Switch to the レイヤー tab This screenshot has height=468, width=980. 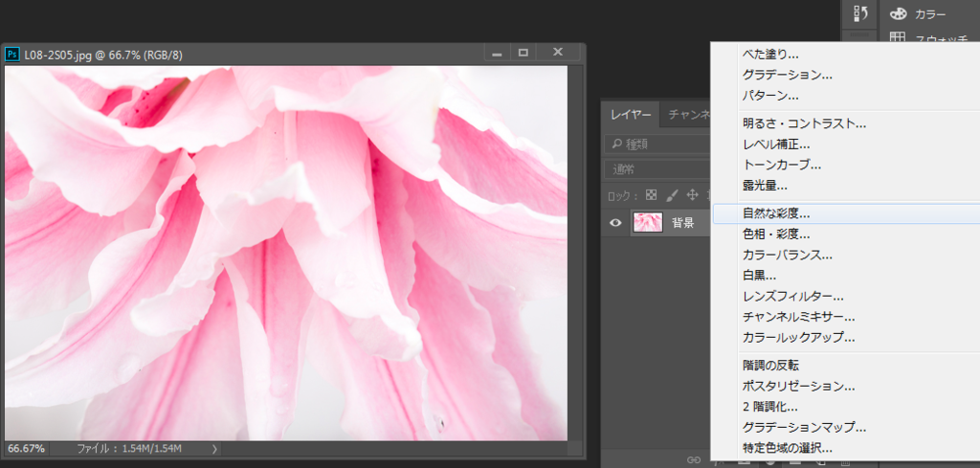coord(631,114)
